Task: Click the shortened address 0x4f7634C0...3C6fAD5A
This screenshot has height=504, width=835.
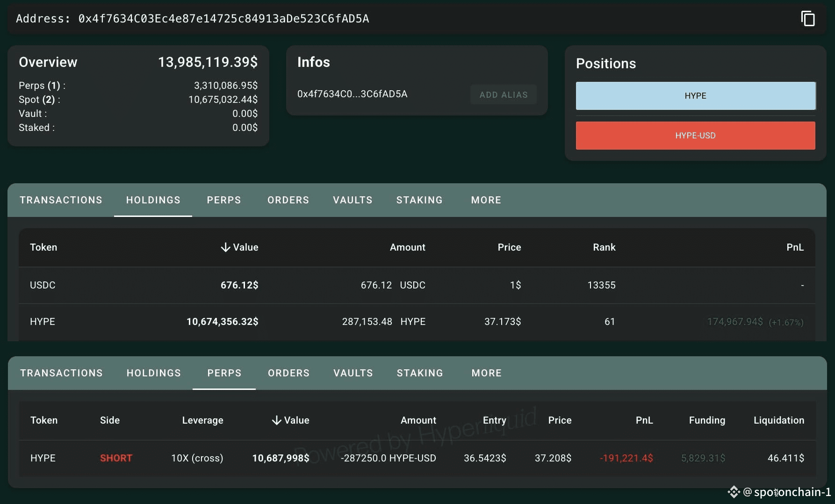Action: (x=353, y=94)
